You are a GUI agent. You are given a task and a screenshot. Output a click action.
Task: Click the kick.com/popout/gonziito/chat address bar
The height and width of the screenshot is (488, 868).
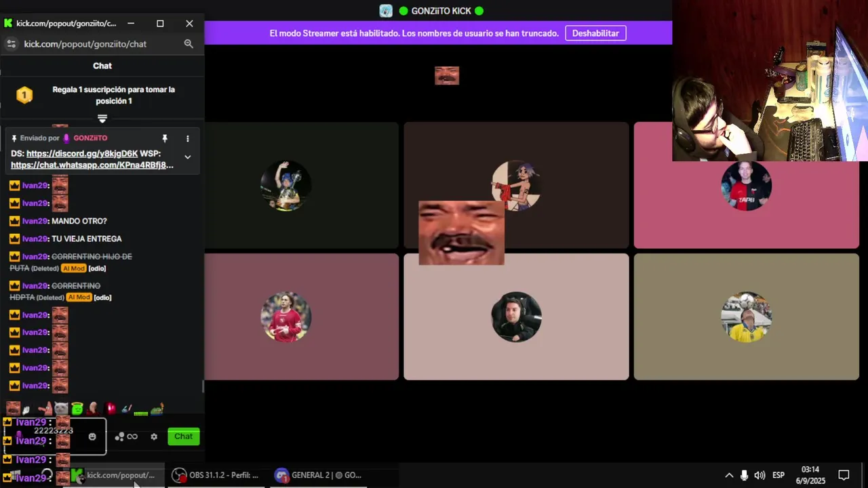pos(85,44)
